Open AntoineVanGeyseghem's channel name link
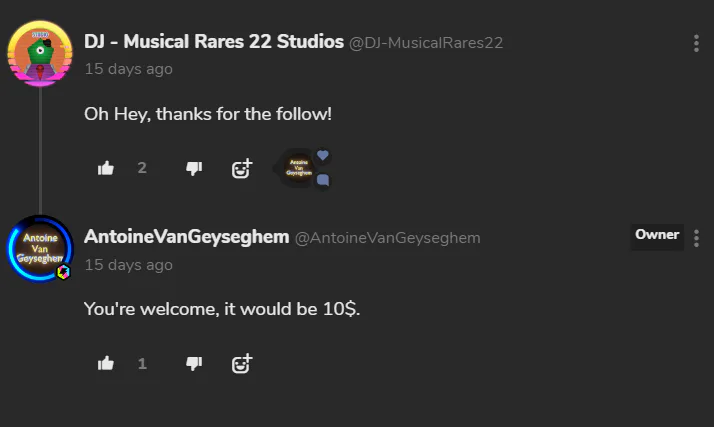 coord(186,237)
